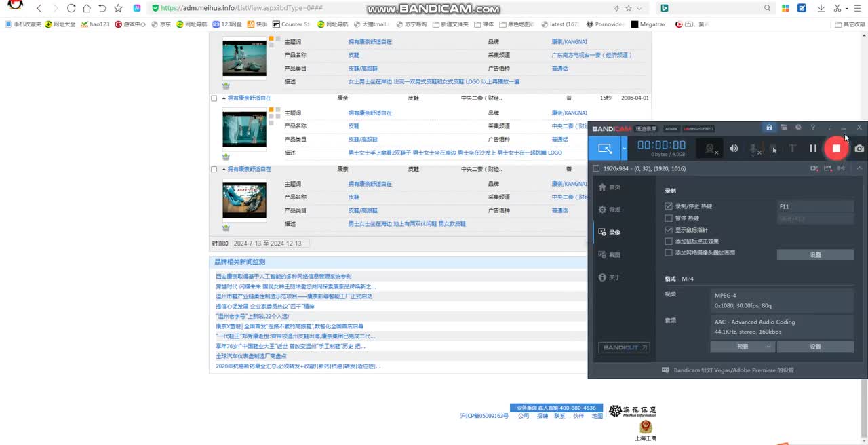Open 全球汽车仪表盘制造厂商盘点 link
The image size is (868, 445).
251,356
